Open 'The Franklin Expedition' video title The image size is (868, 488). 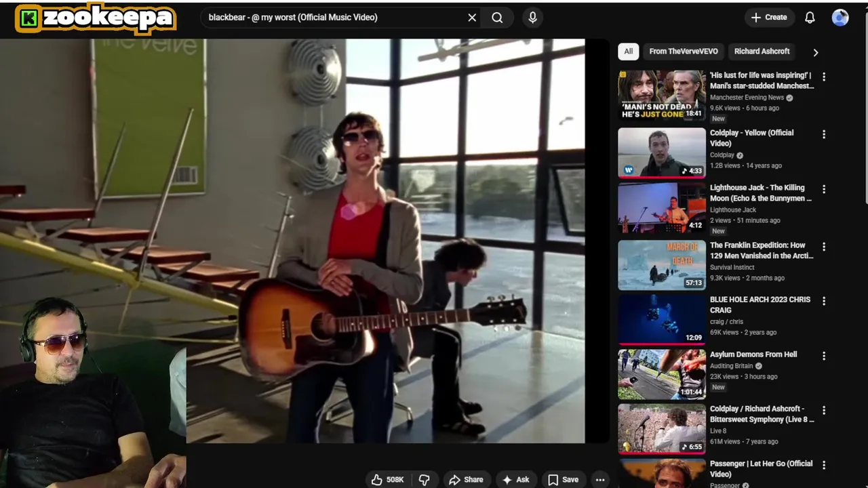pyautogui.click(x=762, y=251)
